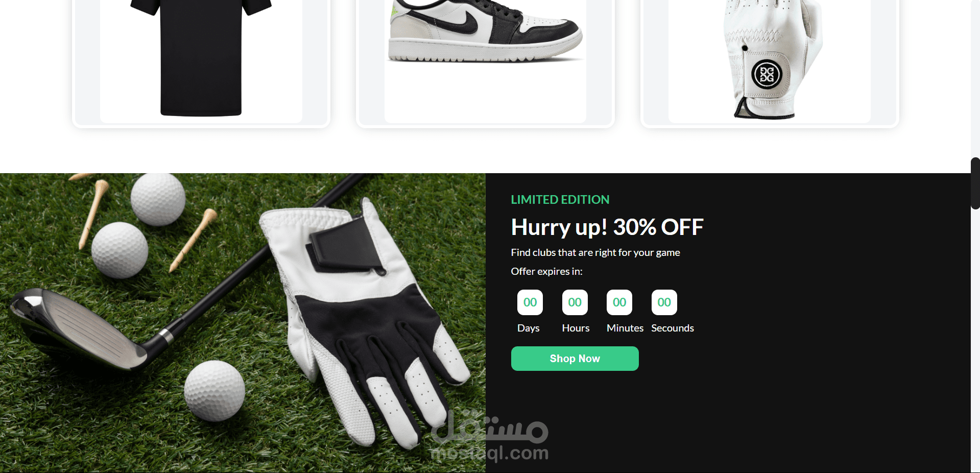Click the Minutes label under the timer

pyautogui.click(x=625, y=328)
